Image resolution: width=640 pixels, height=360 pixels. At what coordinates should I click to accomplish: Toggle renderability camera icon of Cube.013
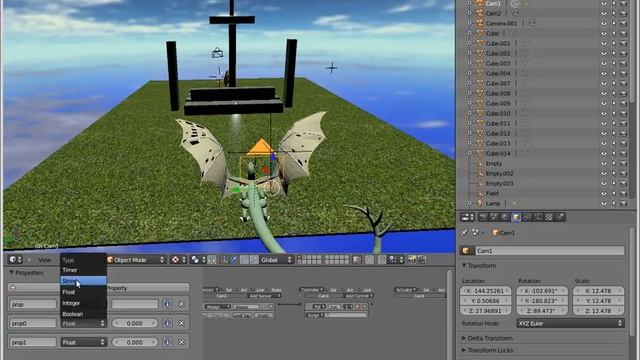(x=623, y=143)
